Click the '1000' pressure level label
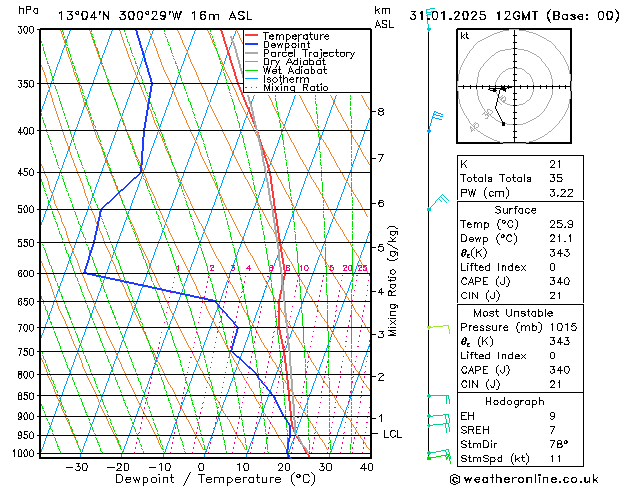 coord(26,453)
